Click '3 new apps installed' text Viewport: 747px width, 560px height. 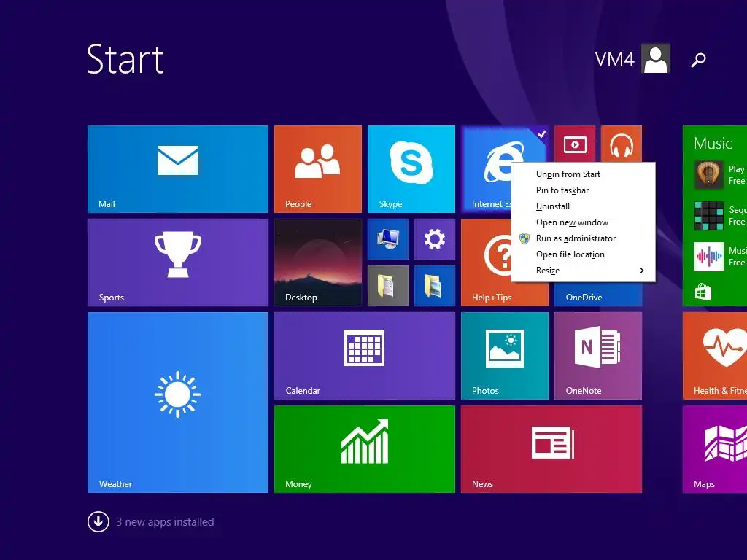(x=165, y=522)
